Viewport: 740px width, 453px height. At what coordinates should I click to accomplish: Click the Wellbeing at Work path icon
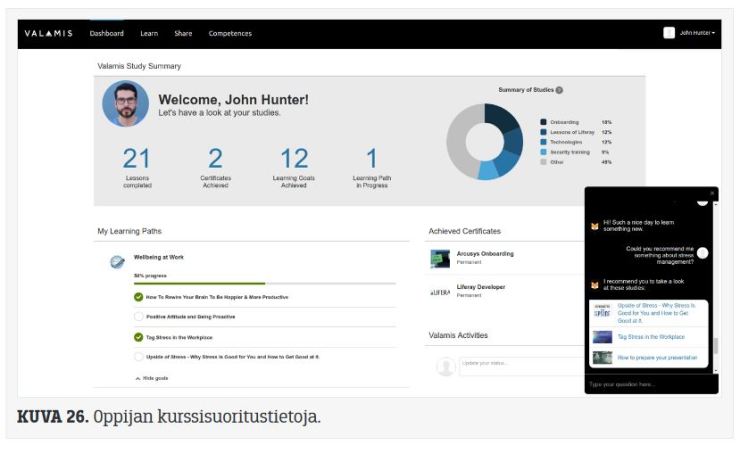point(117,261)
